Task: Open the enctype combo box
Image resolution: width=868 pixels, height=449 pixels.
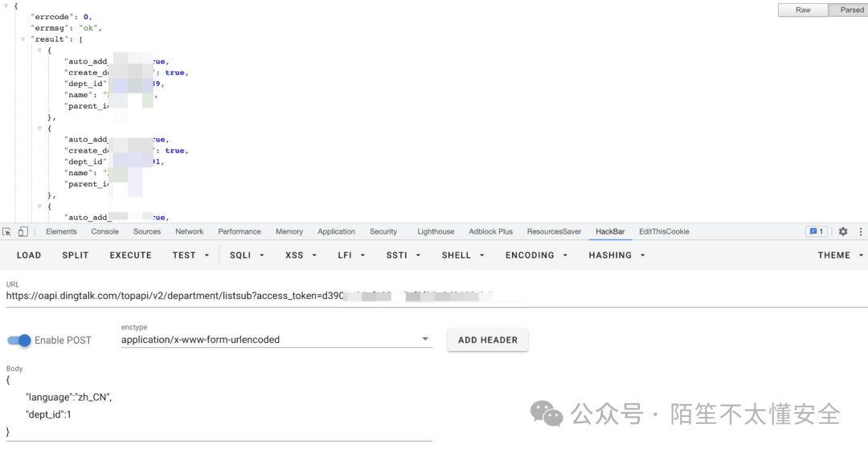Action: click(276, 340)
